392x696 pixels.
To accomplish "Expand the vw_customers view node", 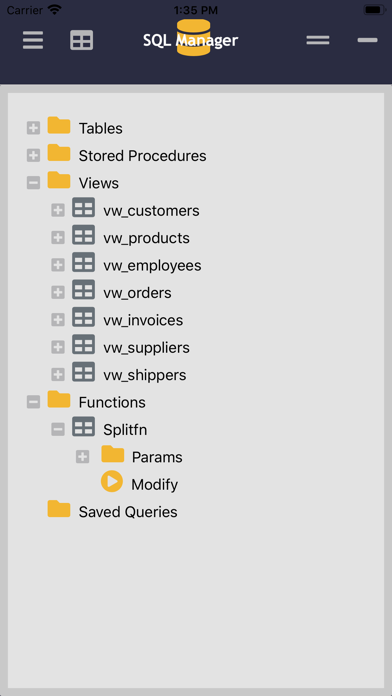I will click(x=58, y=210).
